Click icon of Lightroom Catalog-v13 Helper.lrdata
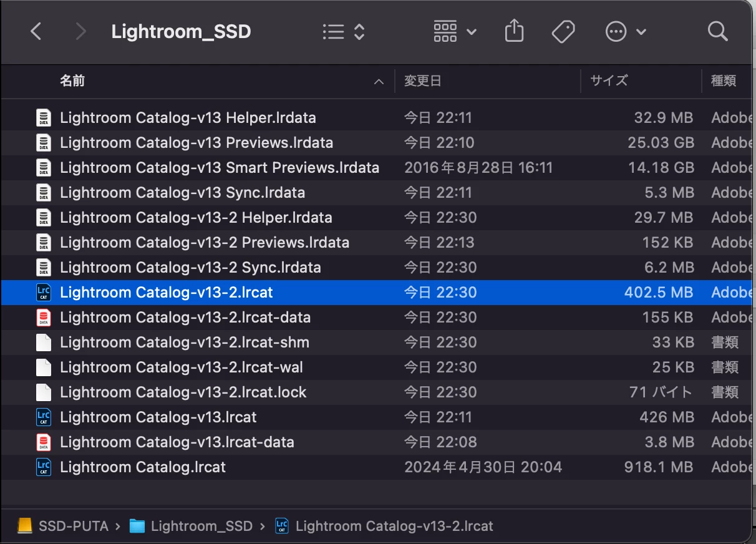 pyautogui.click(x=44, y=118)
